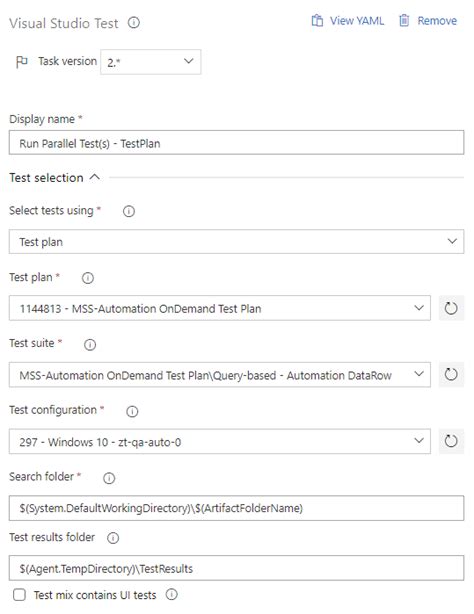Enable Test mix contains UI tests checkbox

point(19,595)
